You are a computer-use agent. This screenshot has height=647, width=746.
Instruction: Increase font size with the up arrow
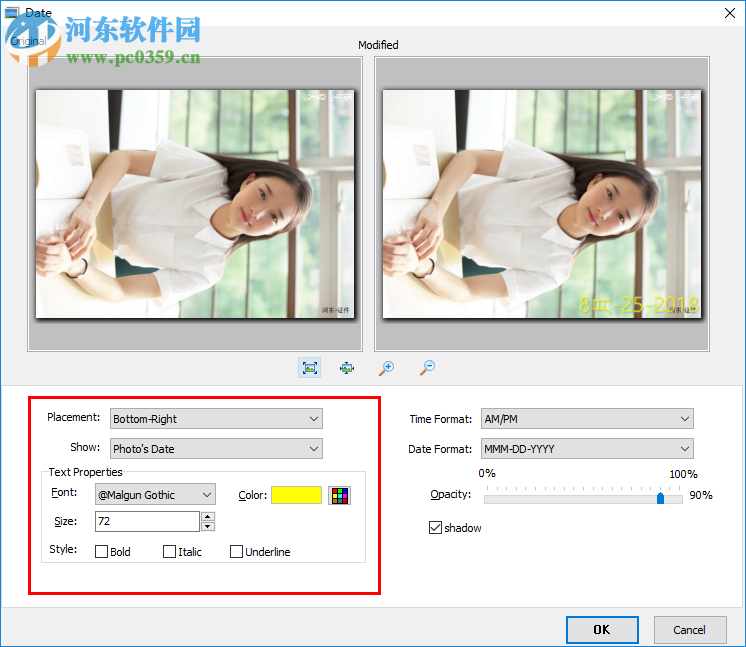coord(208,517)
